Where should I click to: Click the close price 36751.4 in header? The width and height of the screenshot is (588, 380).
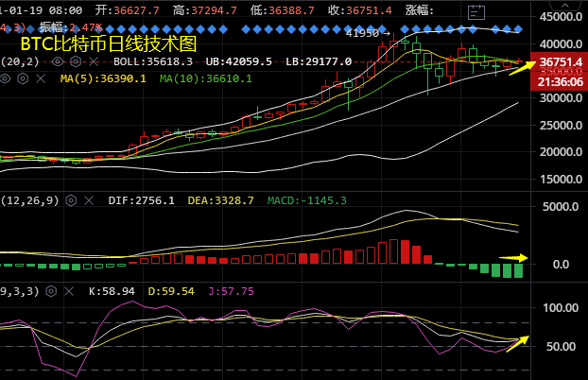coord(369,10)
